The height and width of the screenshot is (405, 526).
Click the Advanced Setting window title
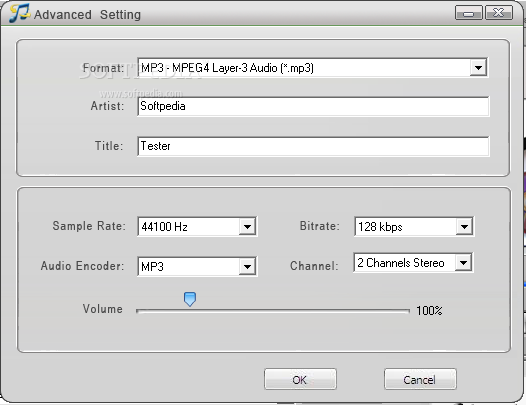[x=87, y=15]
